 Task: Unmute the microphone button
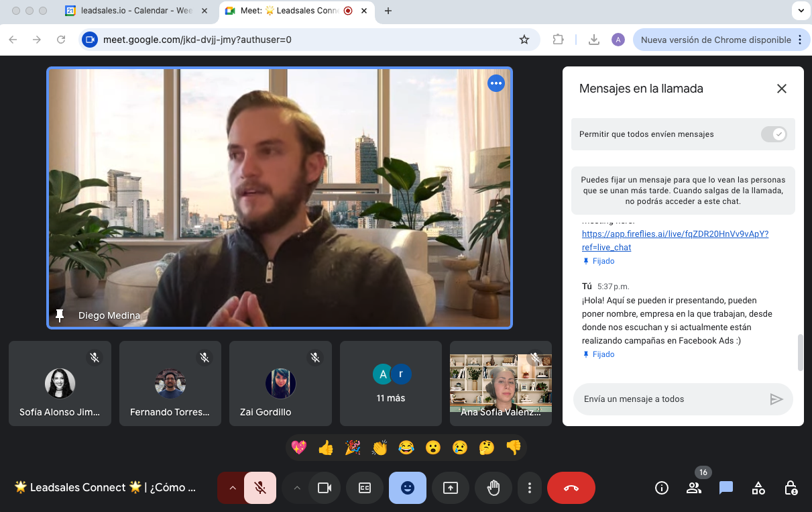click(x=260, y=488)
